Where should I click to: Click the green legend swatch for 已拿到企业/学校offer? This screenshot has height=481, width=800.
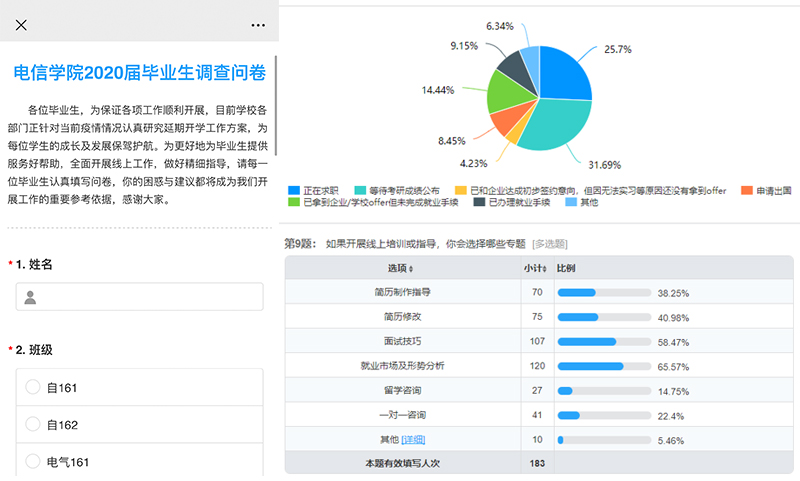293,202
